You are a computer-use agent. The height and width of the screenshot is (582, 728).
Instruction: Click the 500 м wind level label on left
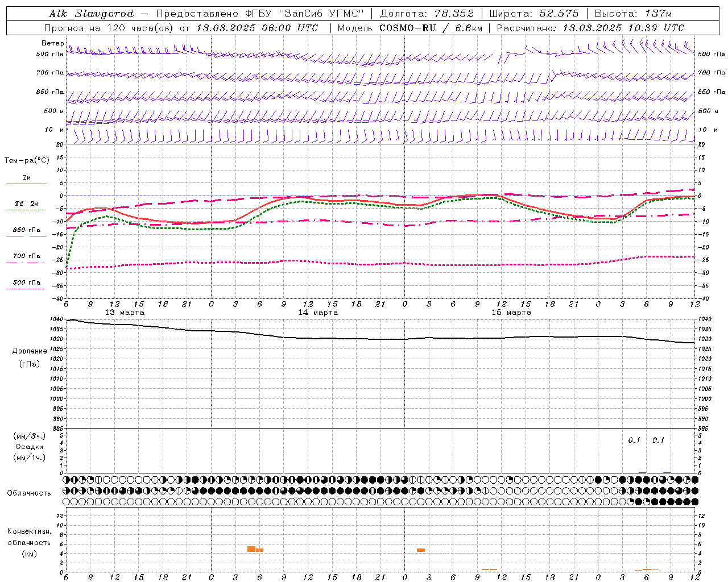[54, 111]
